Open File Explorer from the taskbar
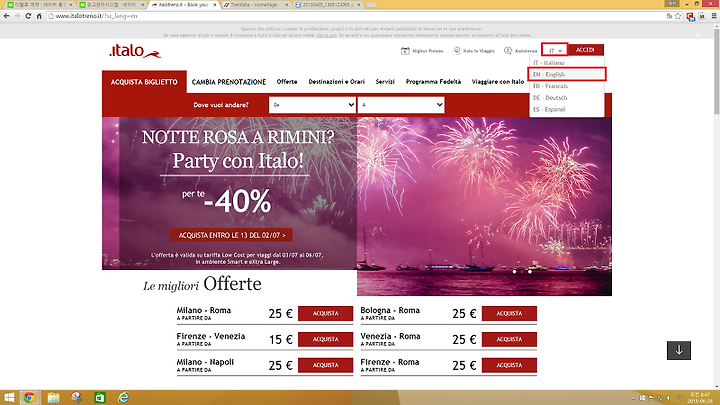Screen dimensions: 720x405 pyautogui.click(x=53, y=398)
